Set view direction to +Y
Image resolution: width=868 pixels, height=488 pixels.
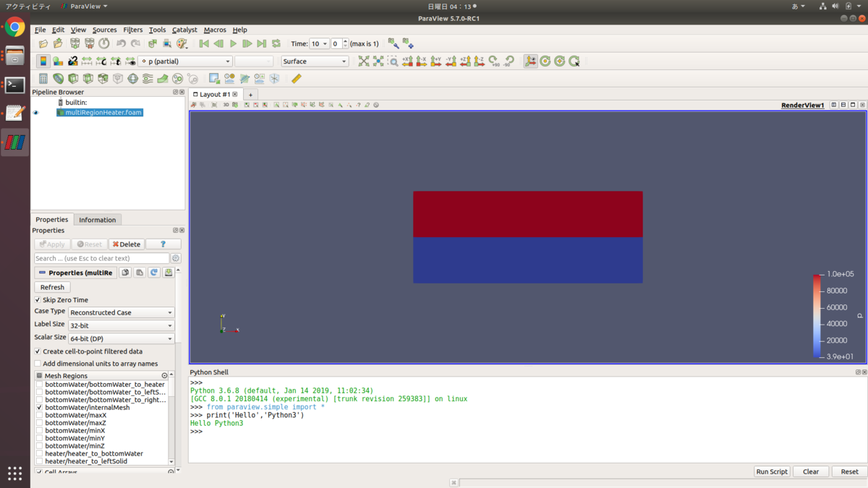point(436,61)
